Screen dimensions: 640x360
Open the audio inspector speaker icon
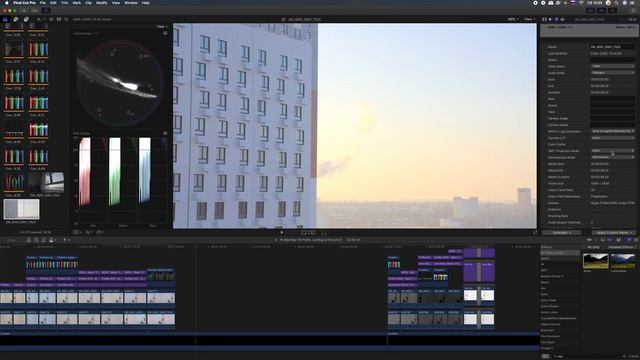pos(550,19)
